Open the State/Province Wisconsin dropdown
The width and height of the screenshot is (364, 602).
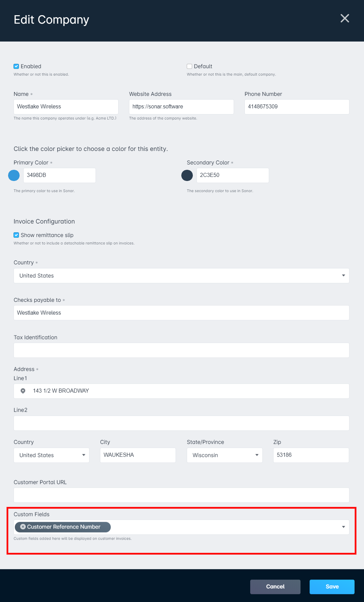225,455
